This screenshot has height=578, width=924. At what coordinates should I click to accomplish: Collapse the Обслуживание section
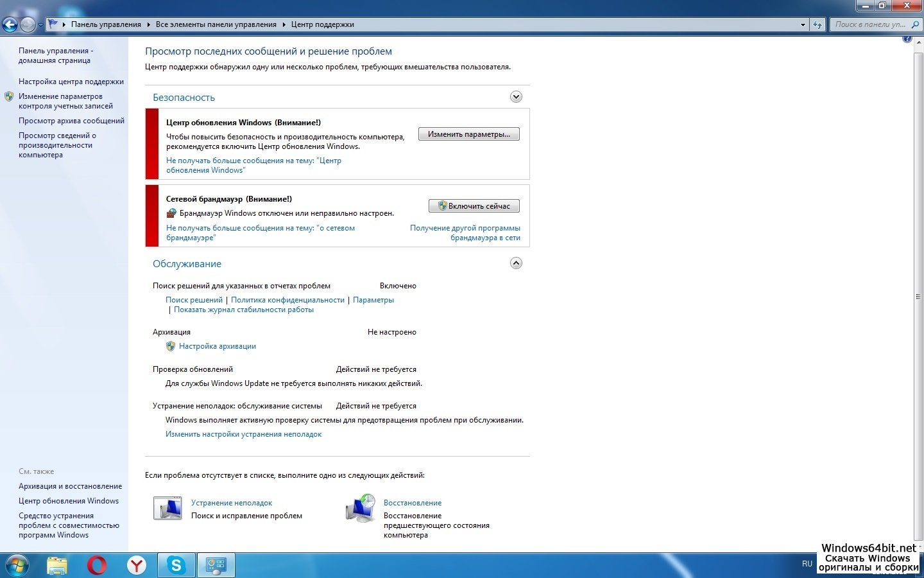pos(516,263)
